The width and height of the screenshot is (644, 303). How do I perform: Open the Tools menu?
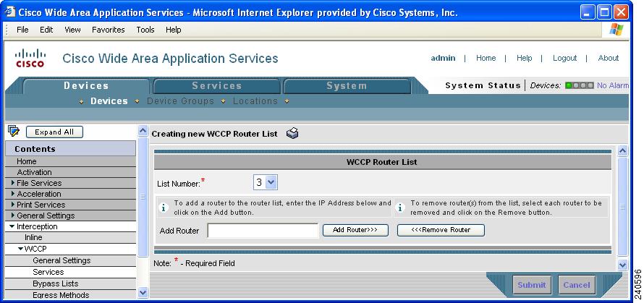point(145,30)
